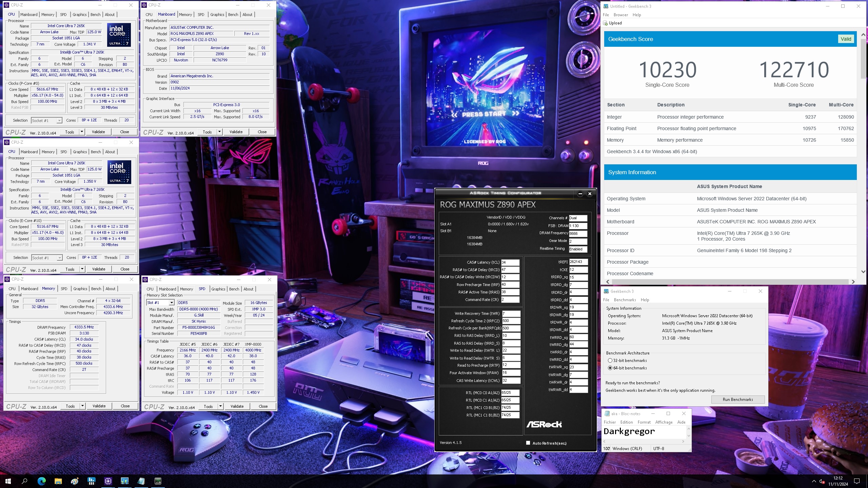868x488 pixels.
Task: Switch to Notepad via taskbar icon
Action: (141, 481)
